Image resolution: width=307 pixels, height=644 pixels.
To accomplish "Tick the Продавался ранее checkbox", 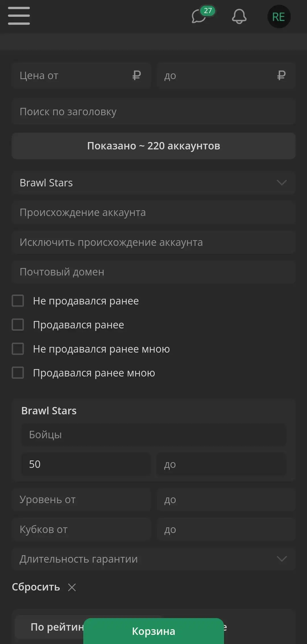I will [x=18, y=325].
